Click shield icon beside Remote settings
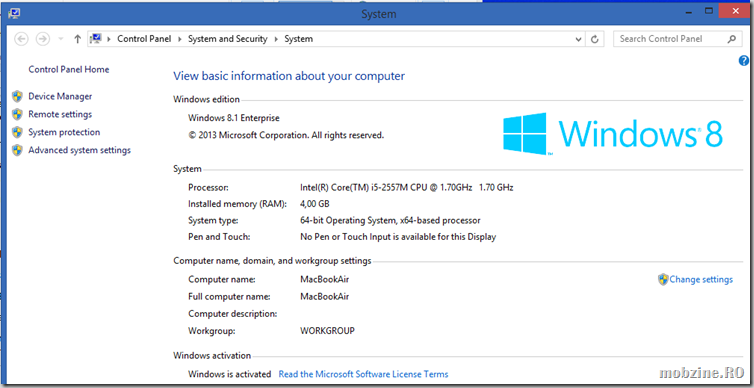The width and height of the screenshot is (754, 388). tap(17, 114)
